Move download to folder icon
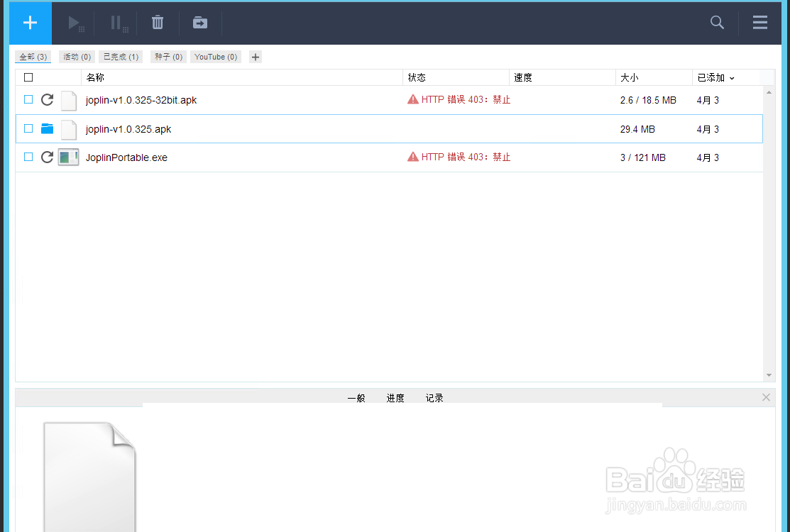The height and width of the screenshot is (532, 790). 200,23
